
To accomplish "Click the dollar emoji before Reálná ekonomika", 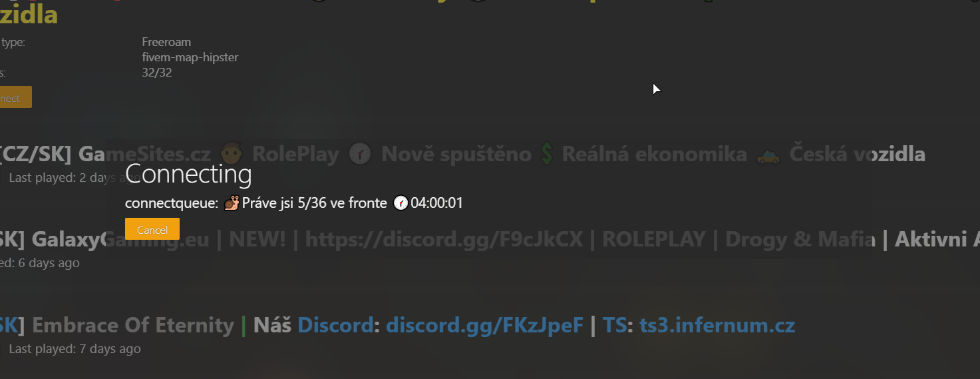I will (x=546, y=155).
